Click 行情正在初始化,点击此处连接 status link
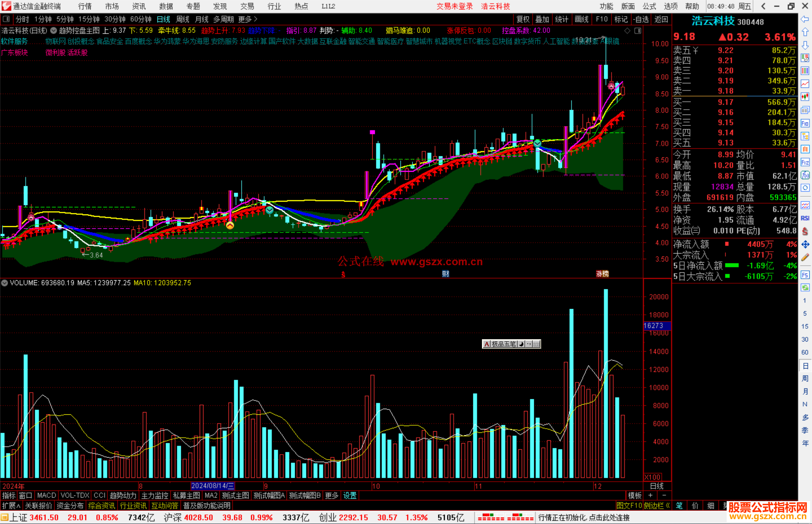Screen dimensions: 812x524 point(584,518)
